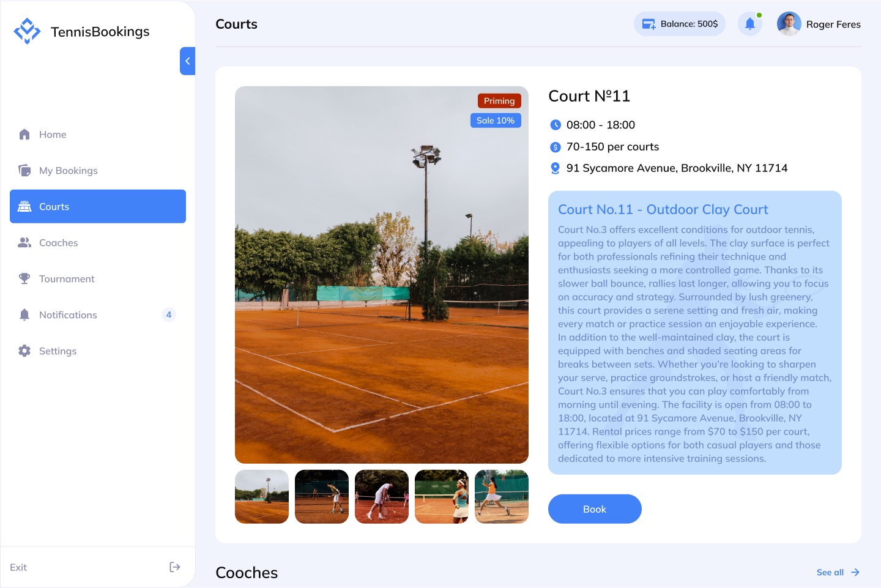Click the See all arrow icon
The image size is (881, 588).
click(855, 572)
